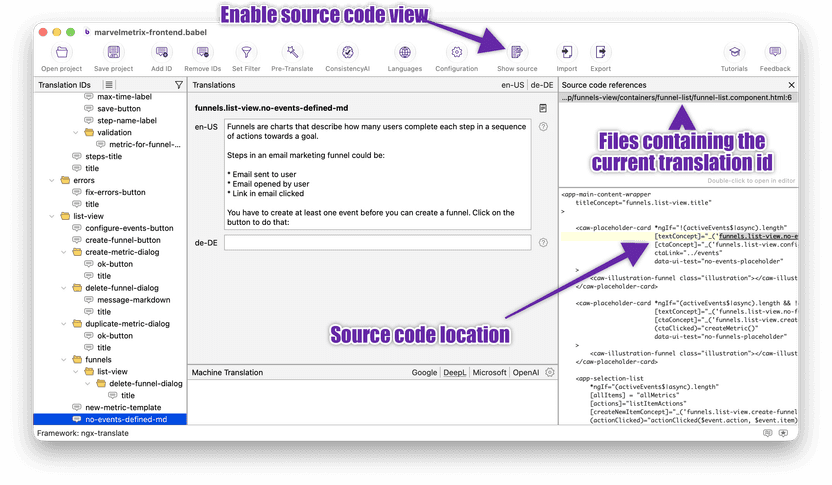The width and height of the screenshot is (832, 485).
Task: Click the Save project icon
Action: [x=114, y=53]
